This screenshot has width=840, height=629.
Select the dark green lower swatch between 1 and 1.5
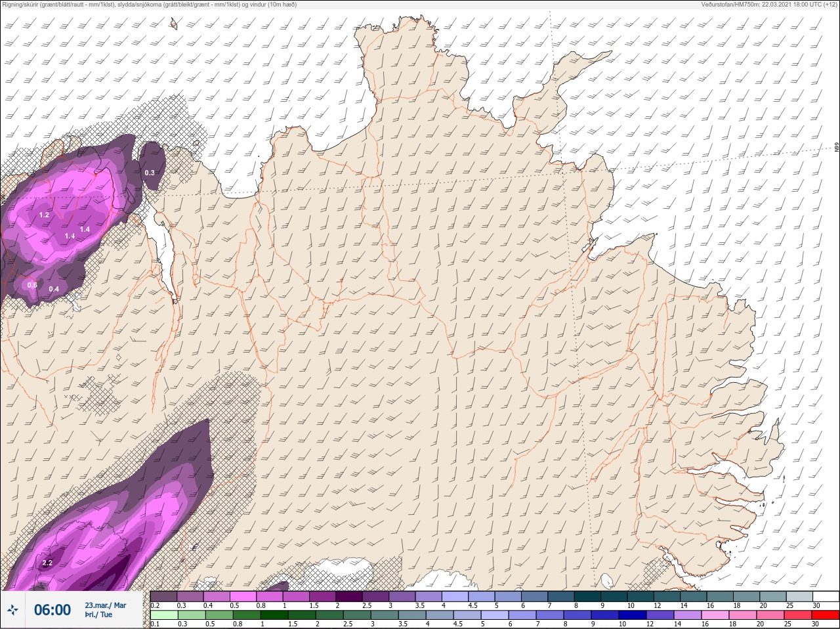point(275,615)
